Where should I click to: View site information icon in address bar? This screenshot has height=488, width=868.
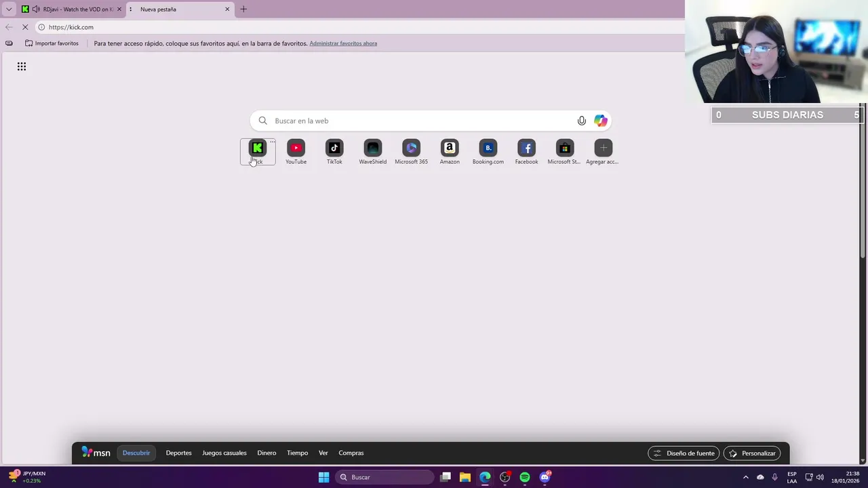(41, 27)
